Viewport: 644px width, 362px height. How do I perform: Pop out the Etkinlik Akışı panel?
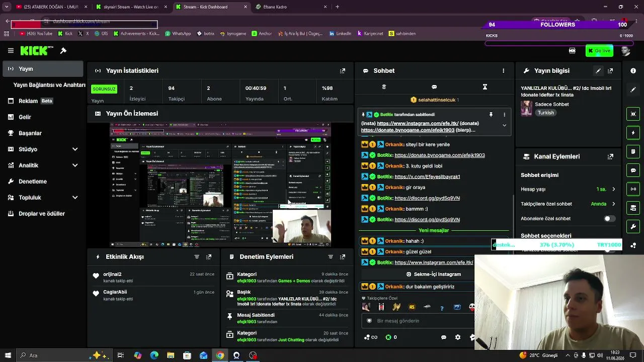(x=209, y=257)
